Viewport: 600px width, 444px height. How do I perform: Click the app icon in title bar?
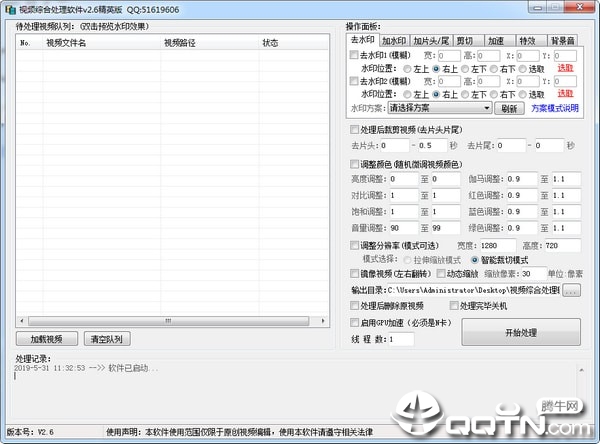tap(10, 9)
